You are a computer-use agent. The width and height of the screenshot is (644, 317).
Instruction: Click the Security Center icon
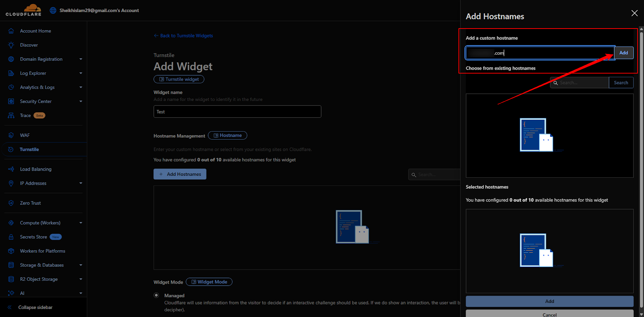pos(11,101)
